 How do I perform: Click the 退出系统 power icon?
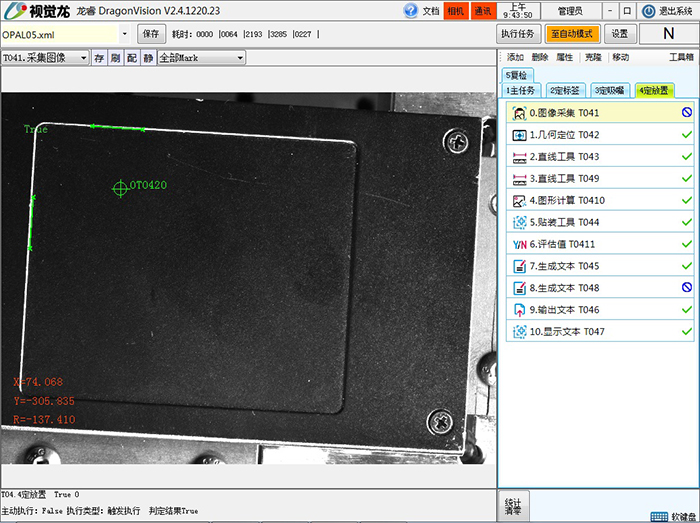648,11
